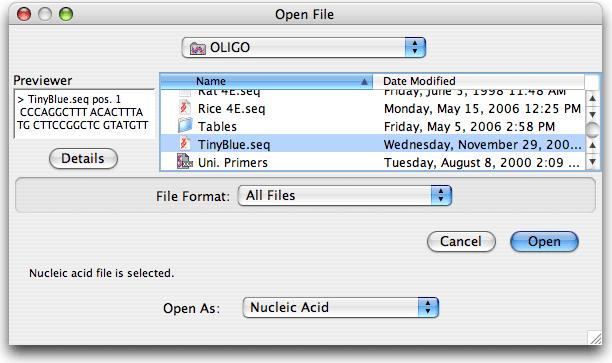The image size is (612, 363).
Task: Sort files by Date Modified column header
Action: point(479,81)
